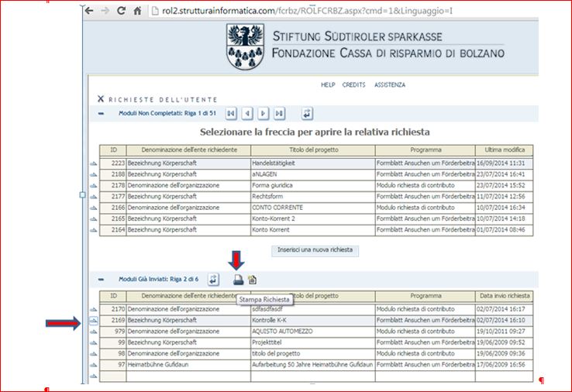This screenshot has width=572, height=392.
Task: Refresh the Moduli Non Completati list
Action: click(x=307, y=113)
